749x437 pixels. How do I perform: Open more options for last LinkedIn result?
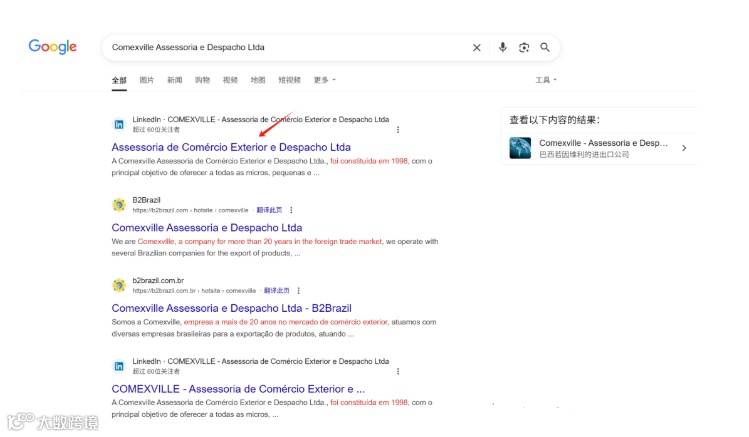pyautogui.click(x=398, y=371)
